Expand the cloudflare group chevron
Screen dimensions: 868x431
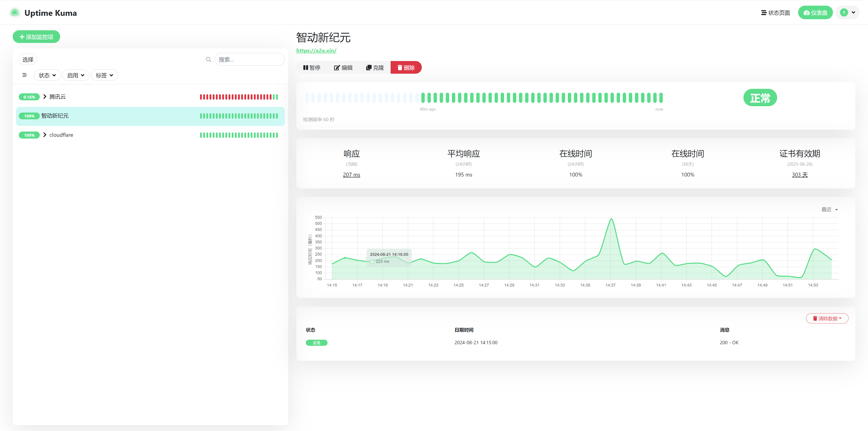(x=45, y=135)
